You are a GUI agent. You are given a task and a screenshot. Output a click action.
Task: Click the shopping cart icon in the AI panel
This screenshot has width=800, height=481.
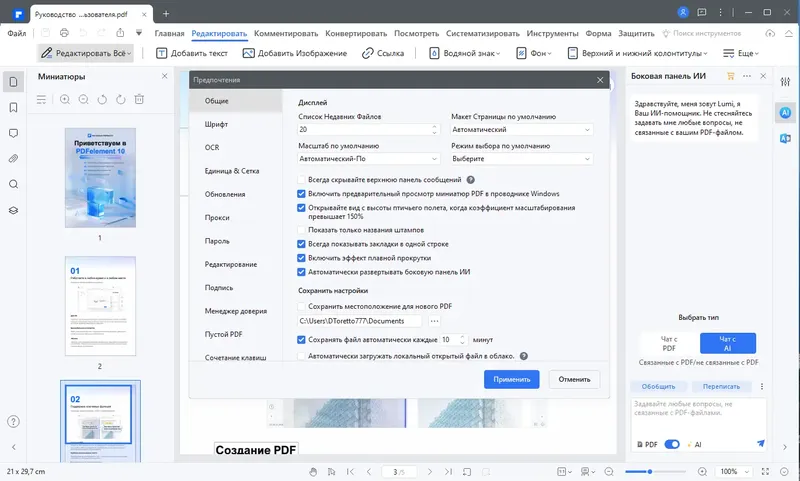point(731,76)
